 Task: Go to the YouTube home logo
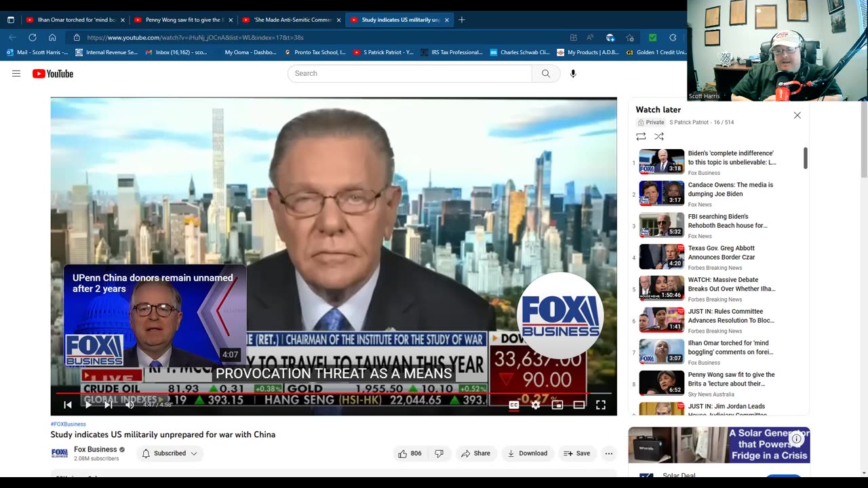[53, 73]
